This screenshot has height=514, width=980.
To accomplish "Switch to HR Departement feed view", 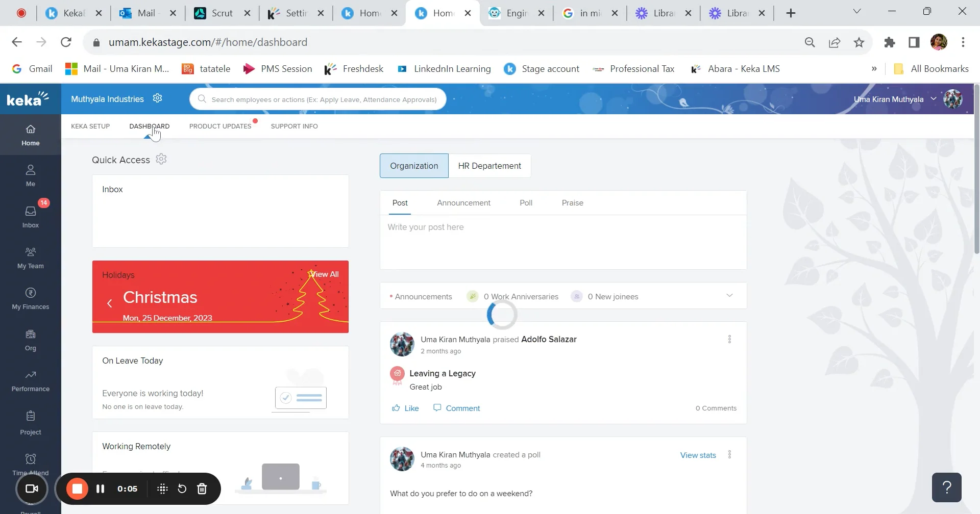I will (x=489, y=166).
